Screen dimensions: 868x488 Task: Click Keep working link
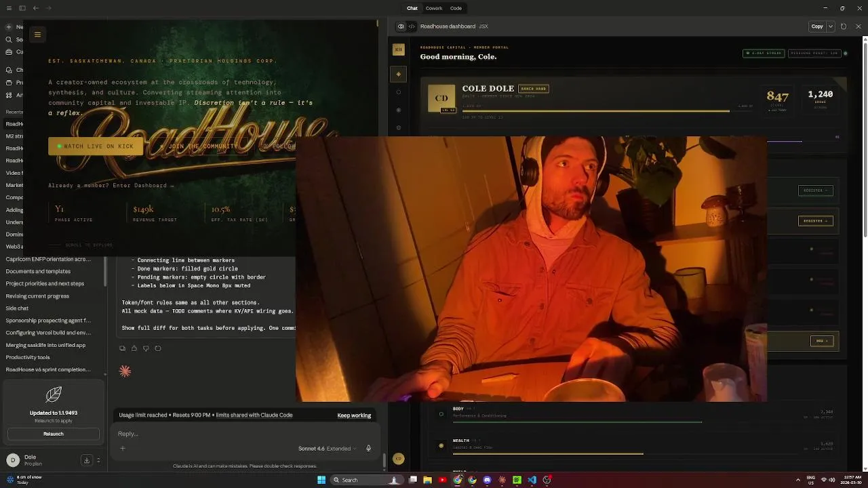354,415
